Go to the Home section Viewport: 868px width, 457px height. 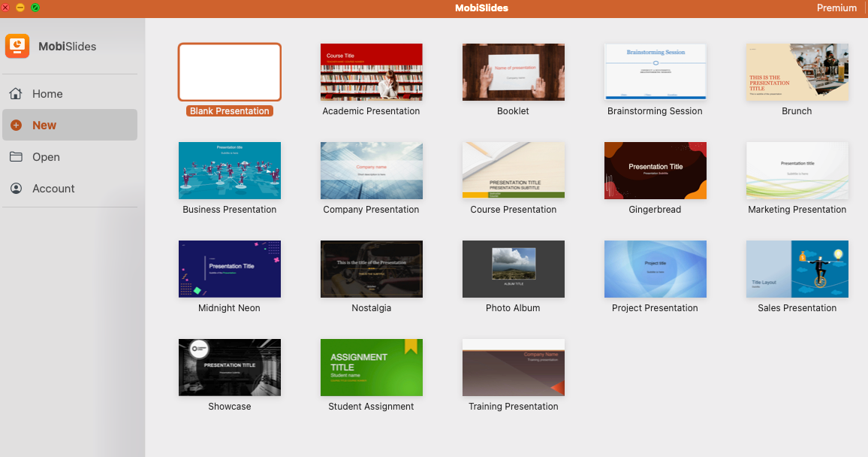pos(47,94)
